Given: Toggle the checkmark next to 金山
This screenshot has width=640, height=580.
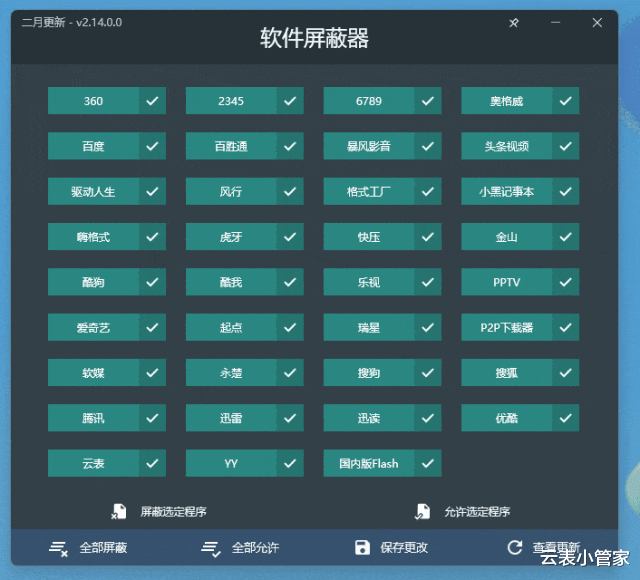Looking at the screenshot, I should pos(566,237).
